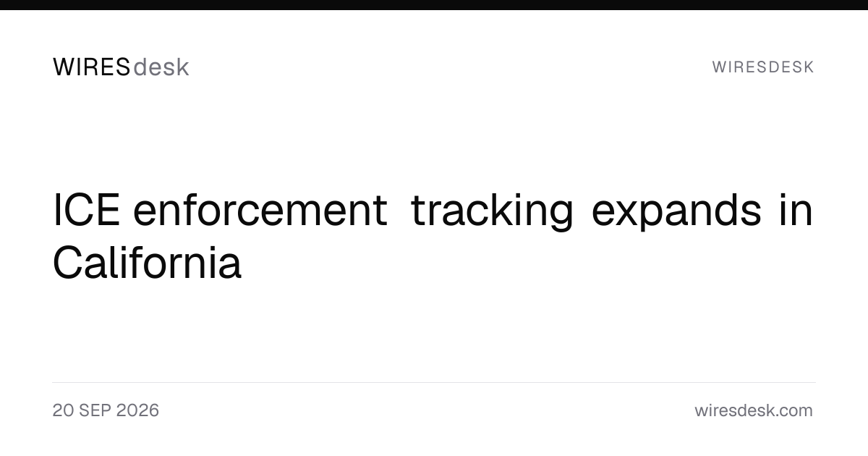Image resolution: width=868 pixels, height=456 pixels.
Task: Click the horizontal divider above the date
Action: tap(434, 382)
